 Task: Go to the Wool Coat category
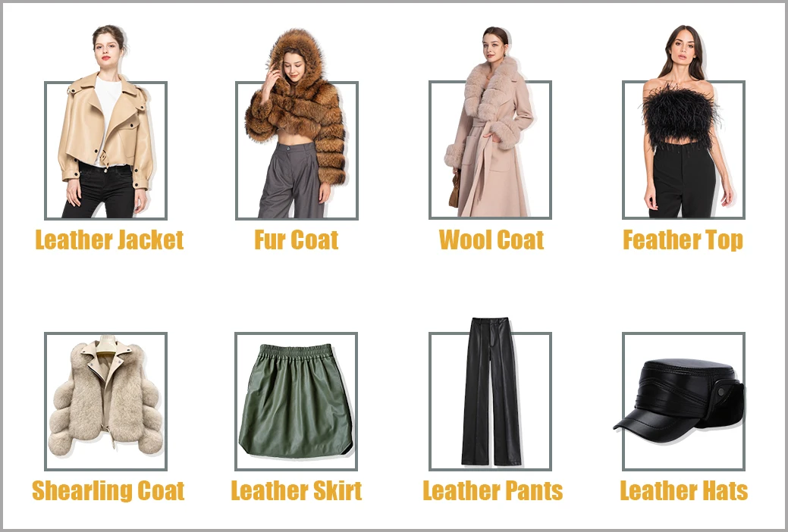491,239
